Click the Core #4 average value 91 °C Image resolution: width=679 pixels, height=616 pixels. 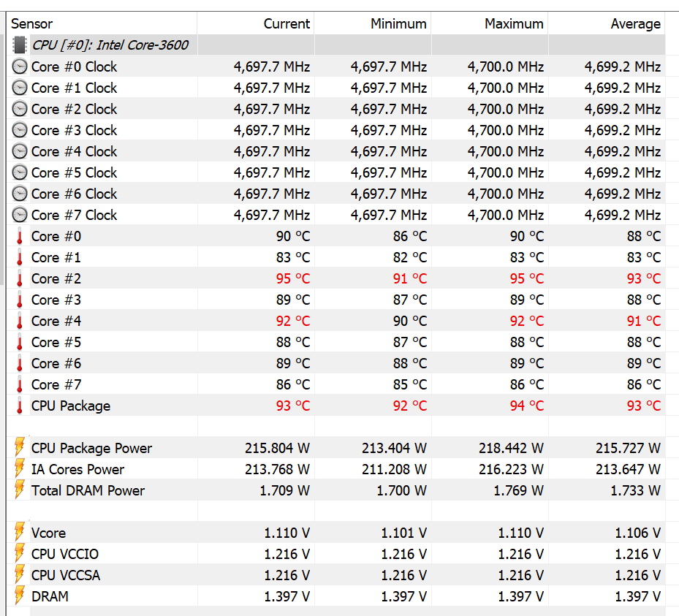click(x=644, y=322)
